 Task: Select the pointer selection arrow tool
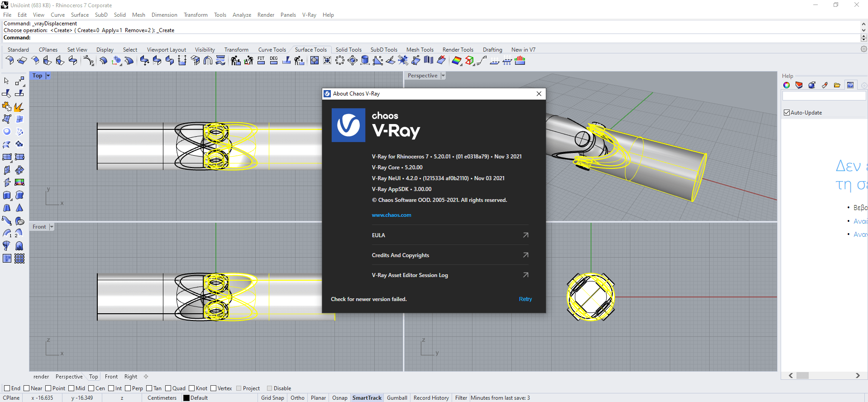(x=7, y=81)
